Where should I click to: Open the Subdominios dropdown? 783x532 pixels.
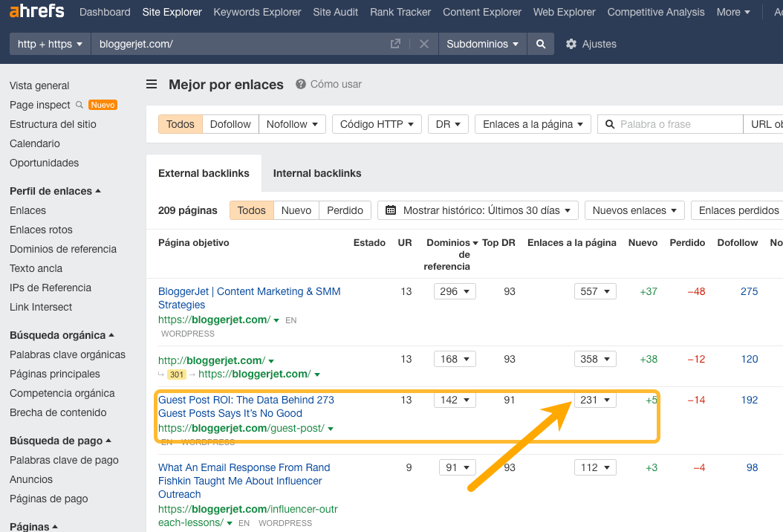tap(482, 44)
